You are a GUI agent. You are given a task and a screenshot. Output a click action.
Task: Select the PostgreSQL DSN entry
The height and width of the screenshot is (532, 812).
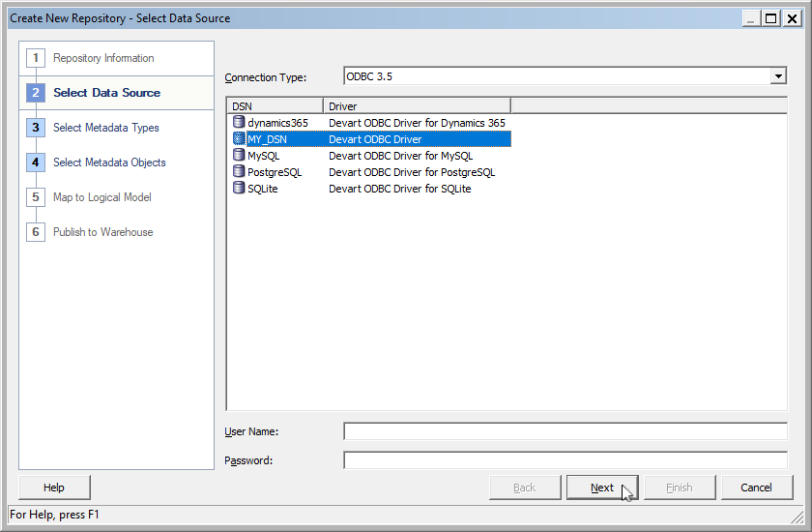(x=275, y=172)
